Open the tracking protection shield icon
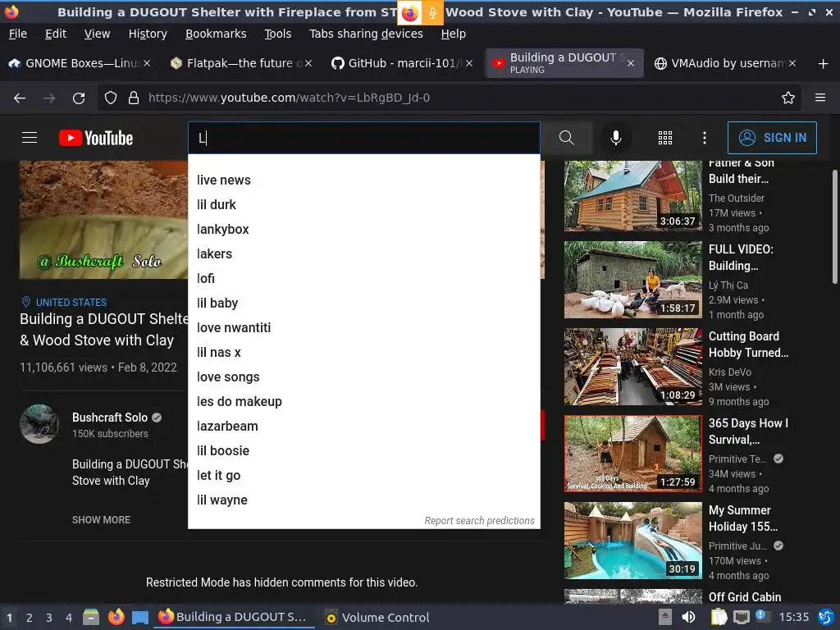Viewport: 840px width, 630px height. pyautogui.click(x=111, y=98)
